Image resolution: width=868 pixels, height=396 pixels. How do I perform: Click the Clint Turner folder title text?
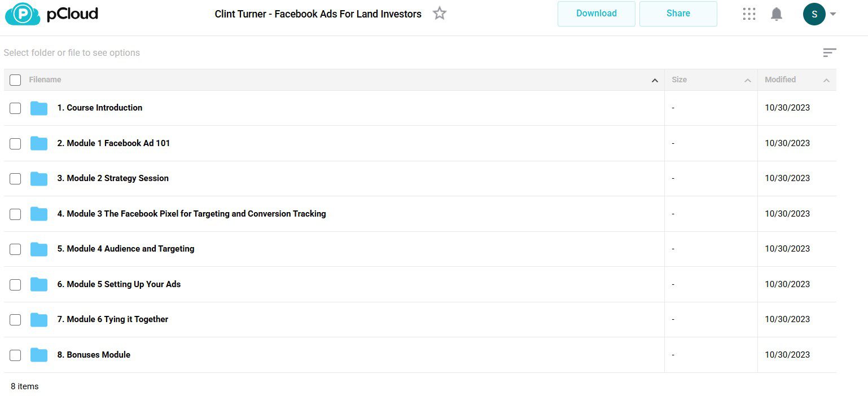coord(318,14)
